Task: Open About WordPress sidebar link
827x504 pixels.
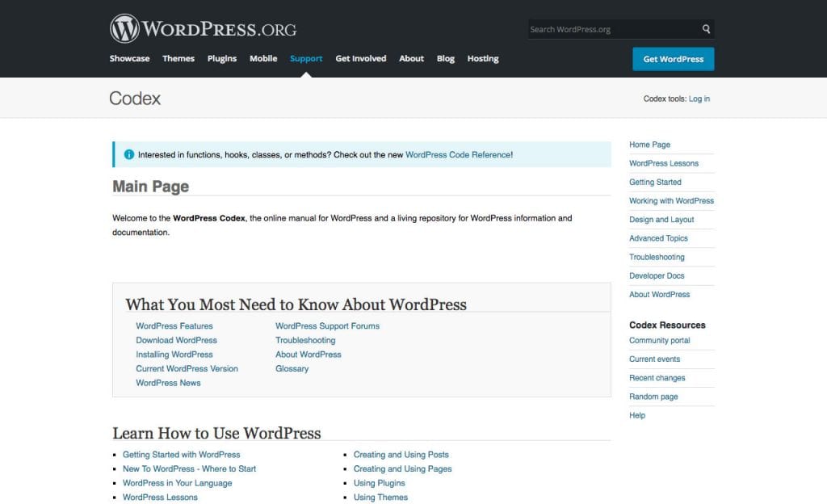Action: [659, 294]
